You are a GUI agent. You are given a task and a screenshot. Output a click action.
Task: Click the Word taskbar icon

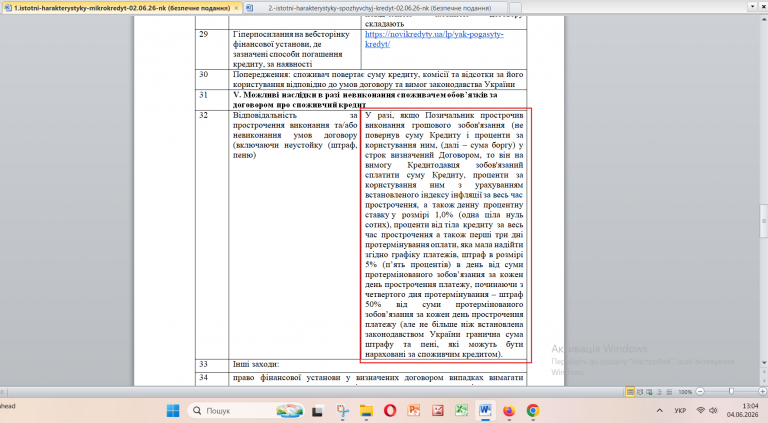(x=485, y=410)
